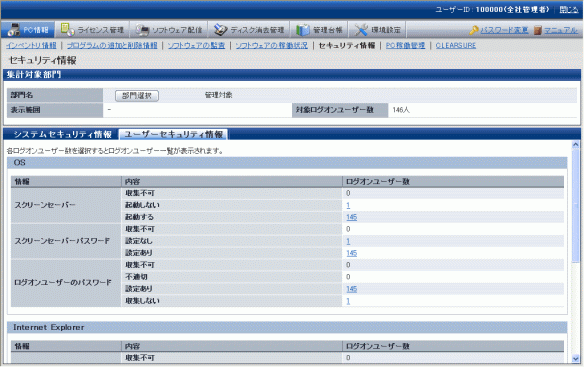Click the 管理対象 department value
This screenshot has width=584, height=367.
pos(219,95)
